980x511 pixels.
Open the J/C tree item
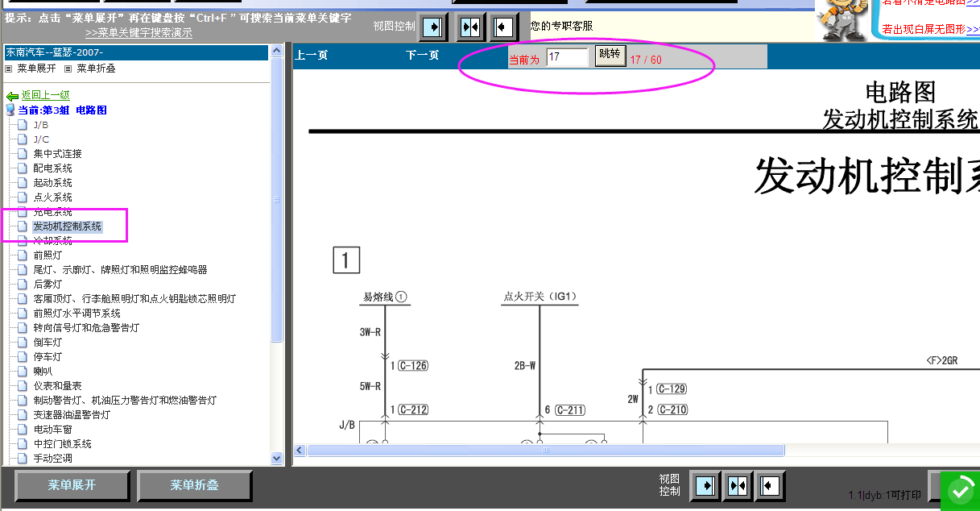coord(41,139)
